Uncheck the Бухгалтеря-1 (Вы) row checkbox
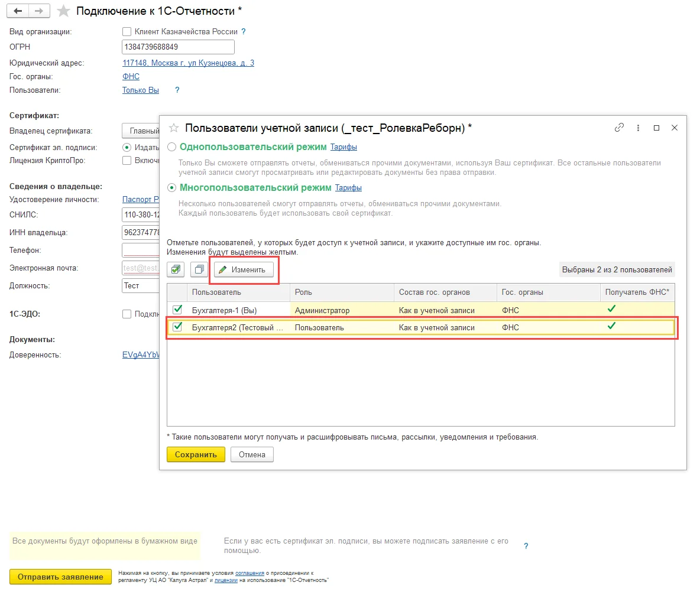Image resolution: width=700 pixels, height=592 pixels. pos(177,309)
